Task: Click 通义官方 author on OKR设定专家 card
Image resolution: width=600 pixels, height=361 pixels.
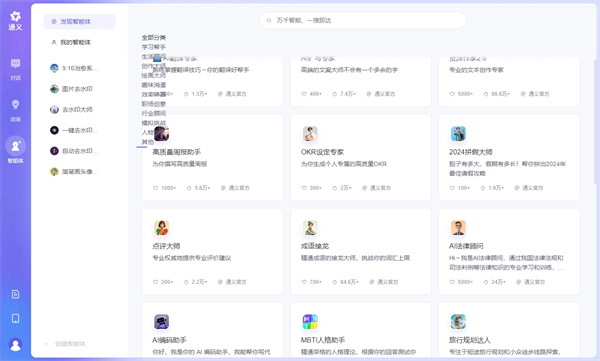Action: click(376, 188)
